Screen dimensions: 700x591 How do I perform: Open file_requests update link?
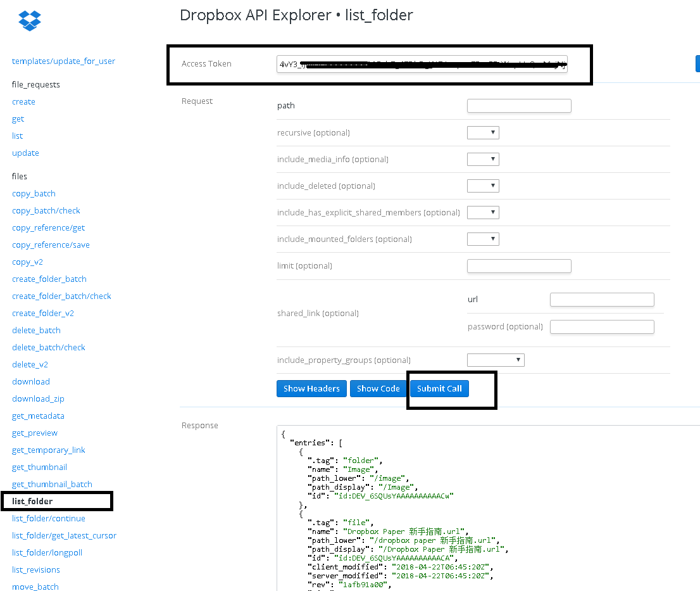click(x=25, y=153)
